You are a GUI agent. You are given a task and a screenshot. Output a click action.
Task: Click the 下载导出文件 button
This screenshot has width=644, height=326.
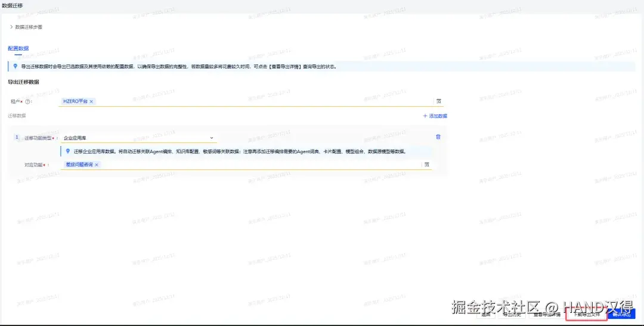(587, 315)
